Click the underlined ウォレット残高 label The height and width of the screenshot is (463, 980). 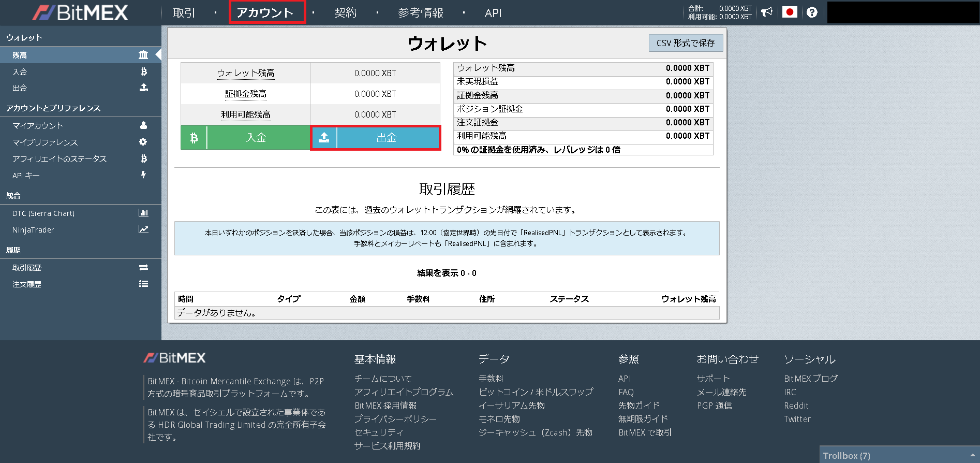(246, 73)
